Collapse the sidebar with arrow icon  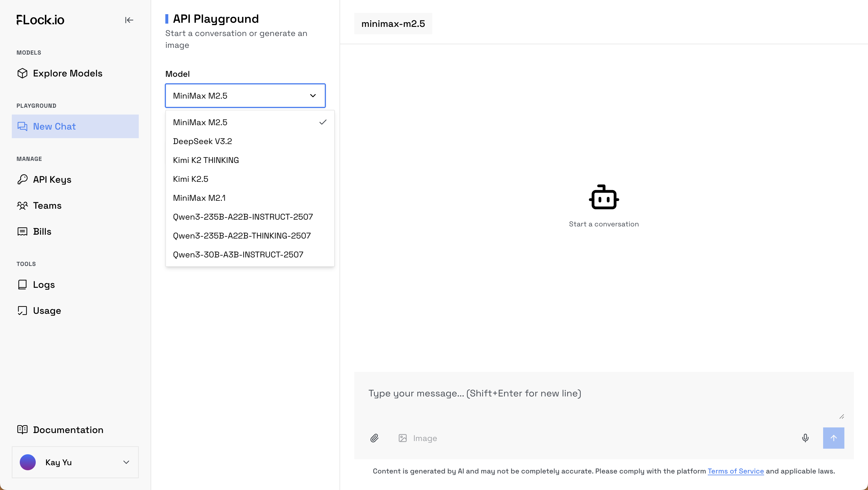129,20
